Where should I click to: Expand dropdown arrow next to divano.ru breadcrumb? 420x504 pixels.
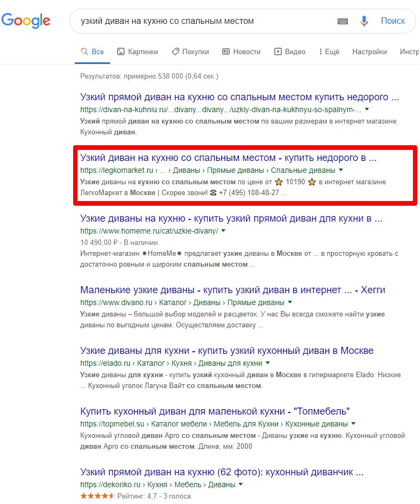(290, 302)
